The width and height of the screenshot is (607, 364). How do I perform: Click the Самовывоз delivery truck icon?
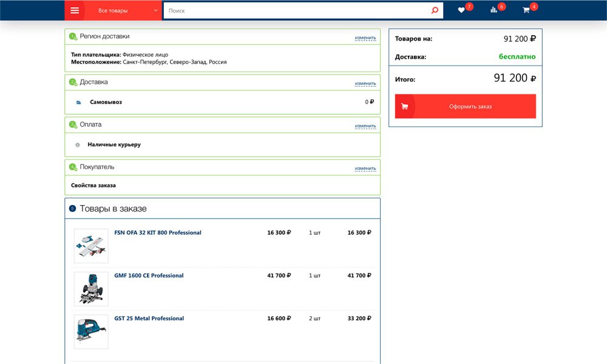point(79,103)
